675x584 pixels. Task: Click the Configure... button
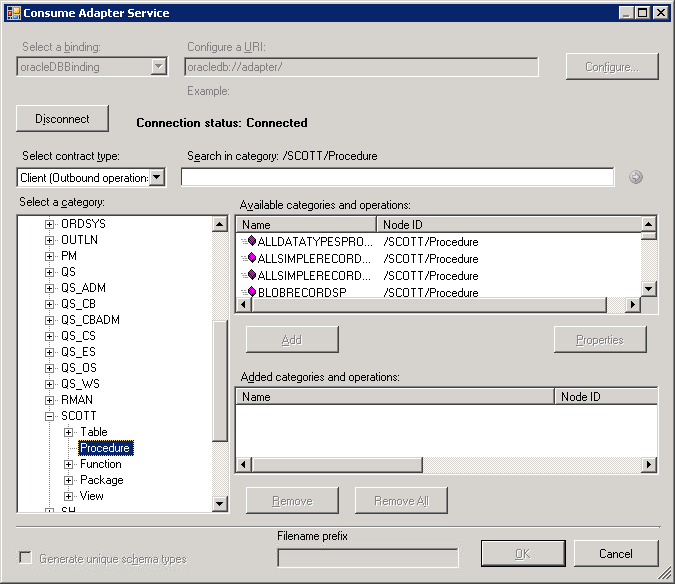pyautogui.click(x=612, y=67)
